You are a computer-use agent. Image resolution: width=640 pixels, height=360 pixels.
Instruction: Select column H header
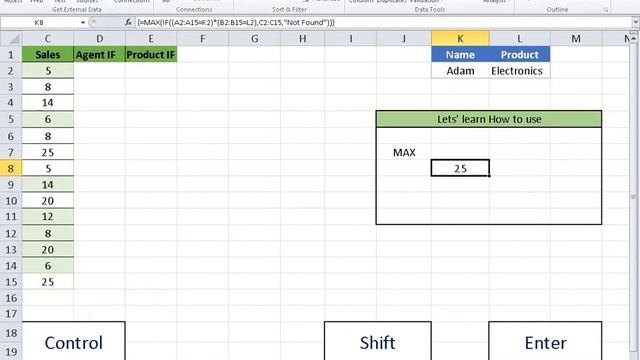tap(302, 39)
